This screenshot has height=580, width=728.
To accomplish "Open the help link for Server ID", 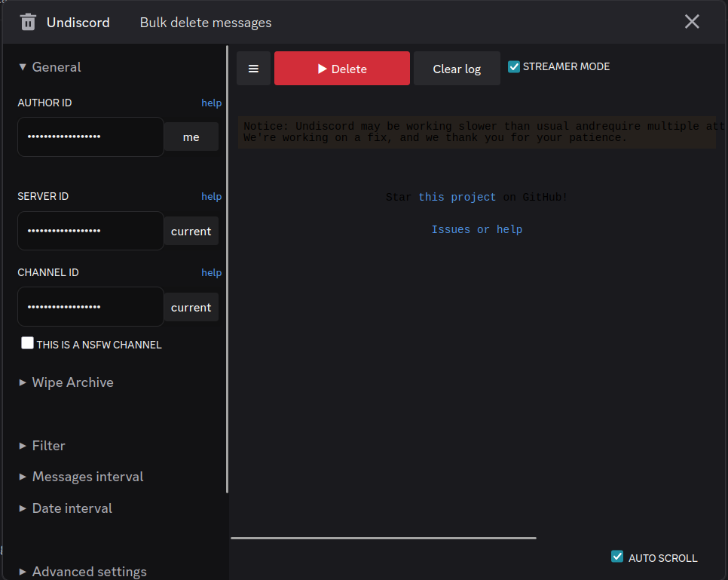I will pyautogui.click(x=211, y=196).
